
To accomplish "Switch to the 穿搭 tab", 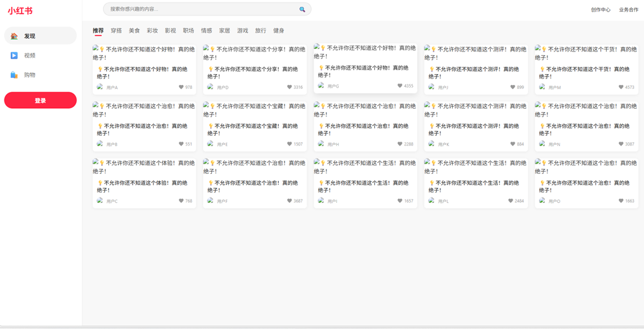I will (x=116, y=30).
